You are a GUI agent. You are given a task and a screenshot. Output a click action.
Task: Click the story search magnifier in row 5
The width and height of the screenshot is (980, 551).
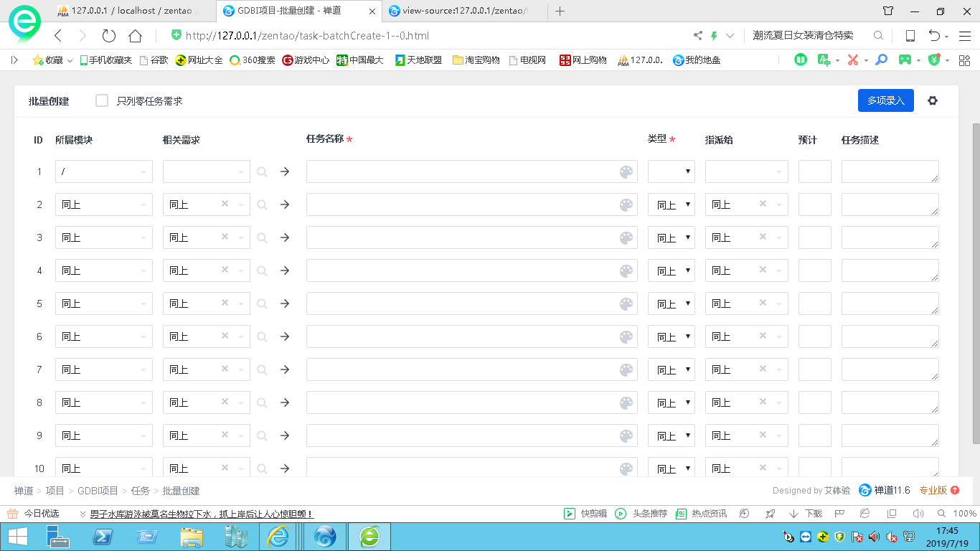coord(262,303)
